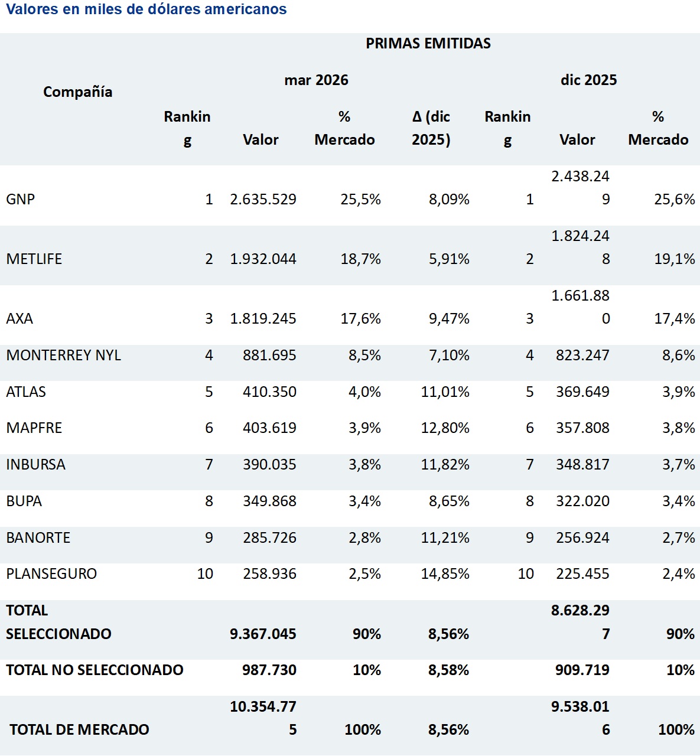Click the dic 2025 period header
The image size is (700, 756).
coord(589,80)
